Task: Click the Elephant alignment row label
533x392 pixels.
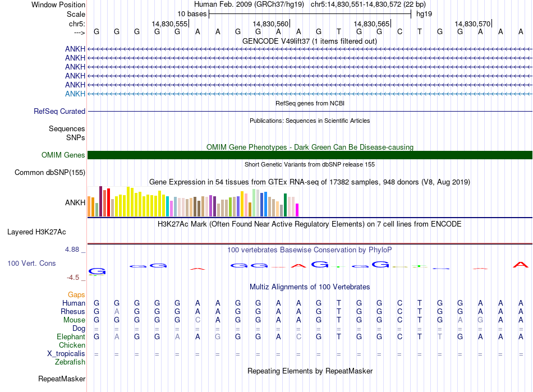Action: [71, 337]
